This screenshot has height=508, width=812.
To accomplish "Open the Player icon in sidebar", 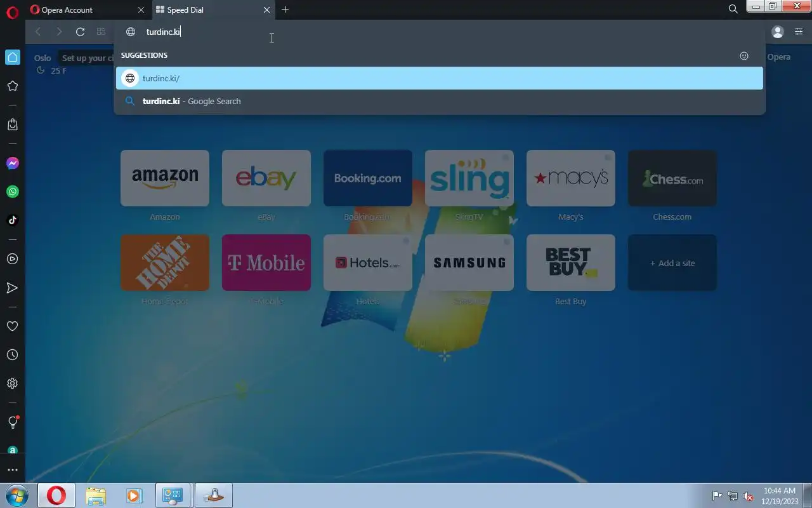I will [12, 259].
